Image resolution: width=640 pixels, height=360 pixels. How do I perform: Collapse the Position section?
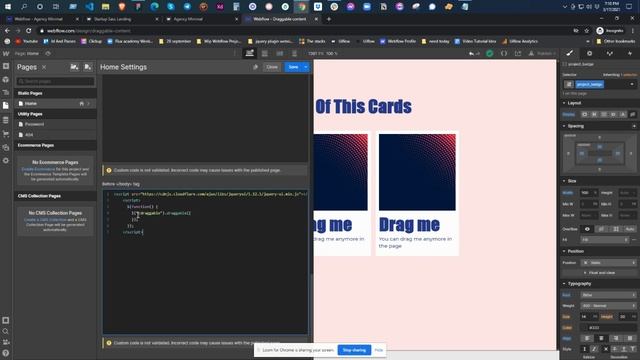coord(576,251)
